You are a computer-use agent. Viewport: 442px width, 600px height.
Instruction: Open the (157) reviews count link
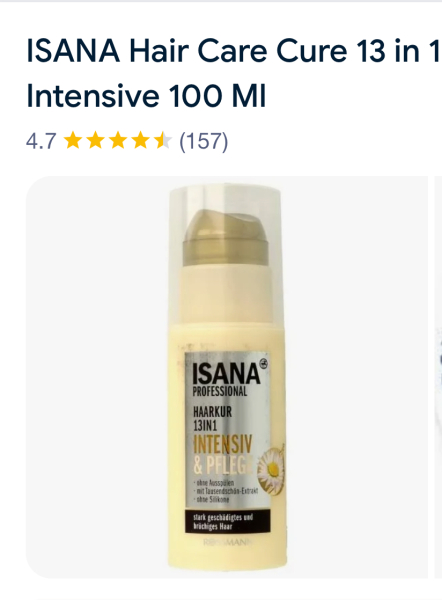[204, 141]
